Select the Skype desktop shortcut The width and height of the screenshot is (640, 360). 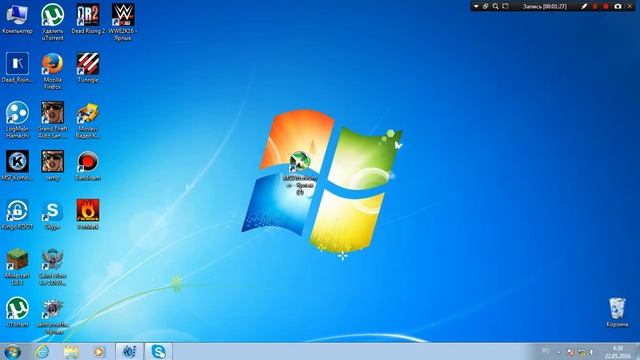(53, 214)
